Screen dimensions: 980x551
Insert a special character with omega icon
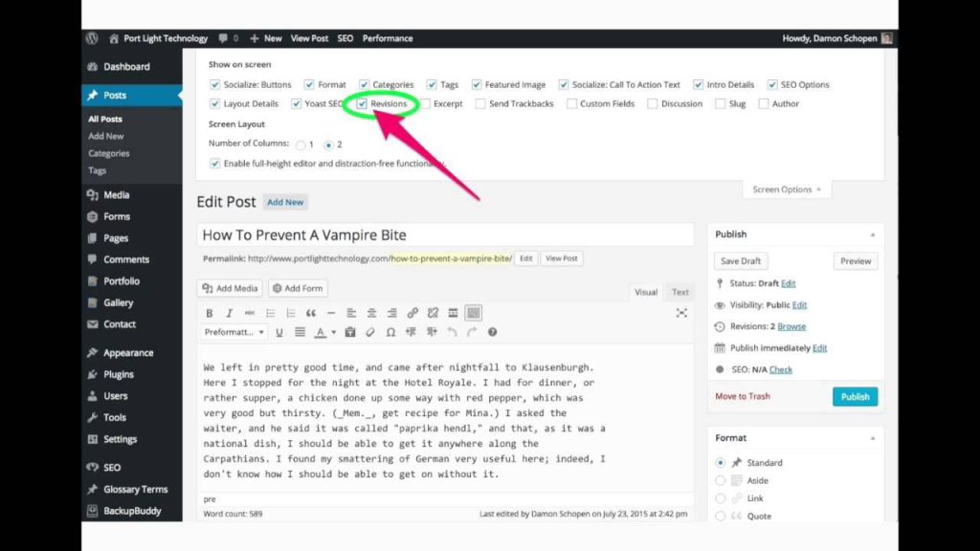390,332
